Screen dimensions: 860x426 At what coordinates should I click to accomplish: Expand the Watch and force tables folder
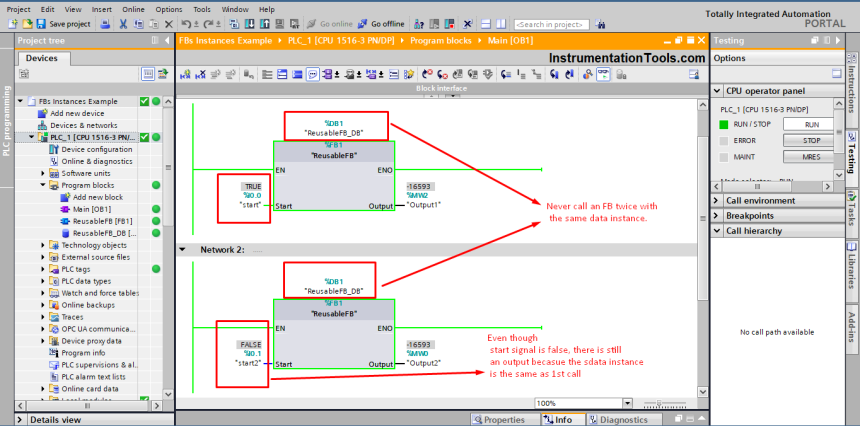tap(43, 293)
